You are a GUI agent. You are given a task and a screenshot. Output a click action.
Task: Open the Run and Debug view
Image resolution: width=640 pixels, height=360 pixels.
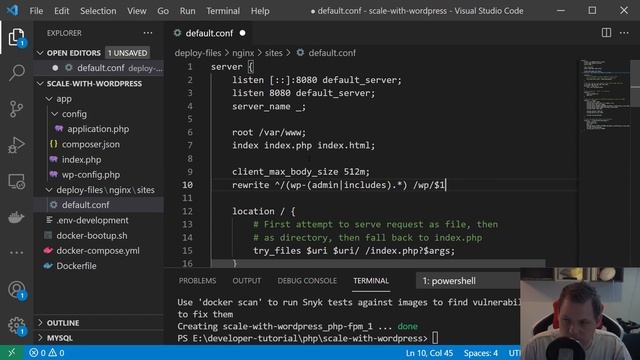pos(16,145)
